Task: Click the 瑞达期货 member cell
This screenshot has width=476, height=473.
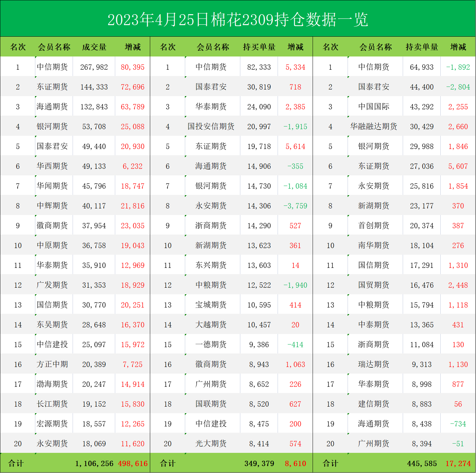Action: 374,364
